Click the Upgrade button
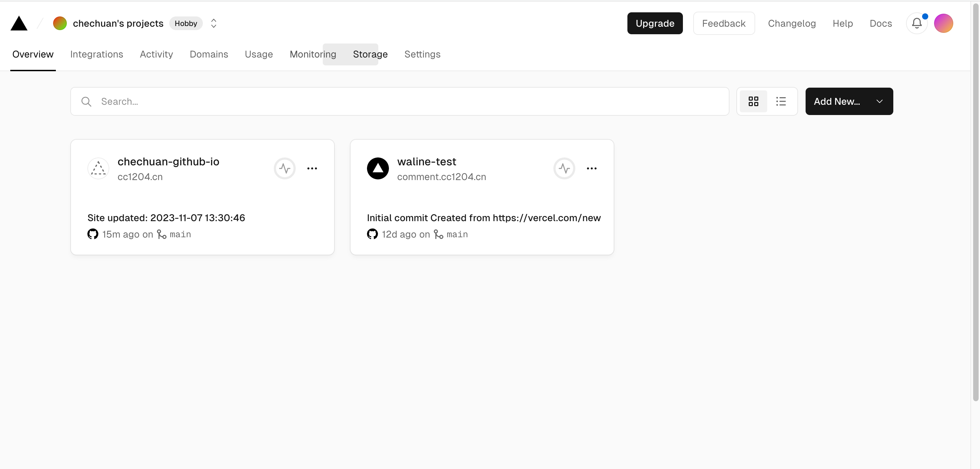 pos(655,23)
